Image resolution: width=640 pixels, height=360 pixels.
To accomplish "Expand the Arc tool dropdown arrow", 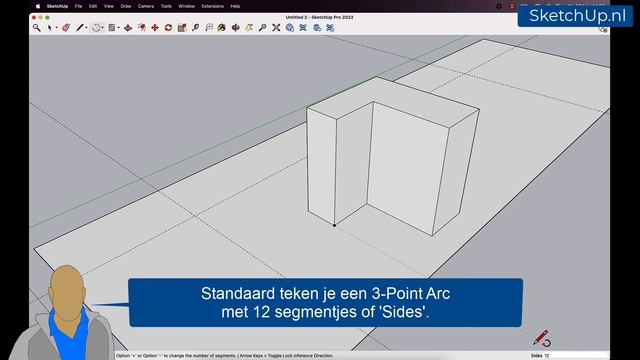I will click(x=102, y=28).
